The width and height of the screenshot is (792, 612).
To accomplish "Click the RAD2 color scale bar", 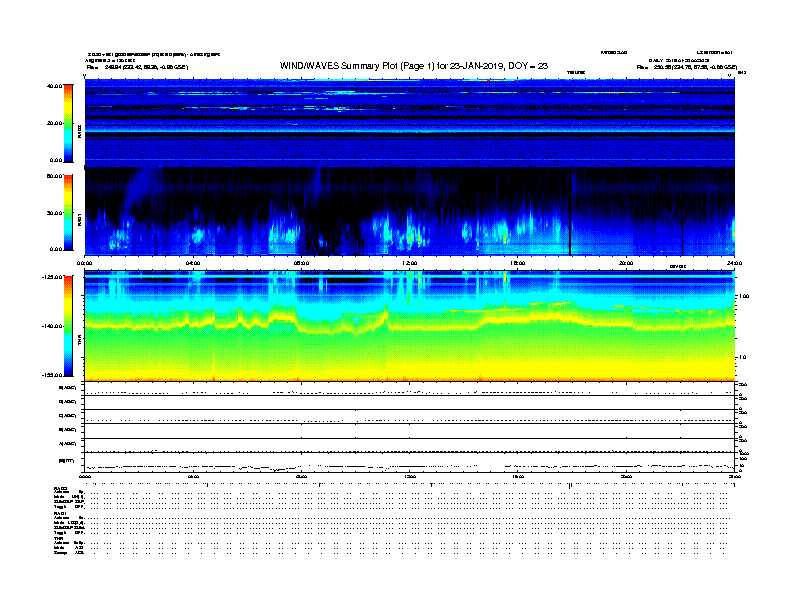I will coord(67,123).
